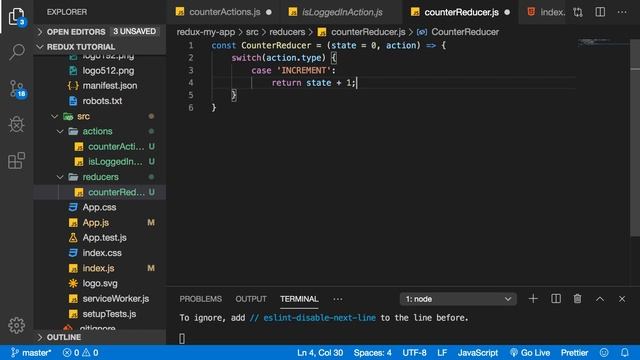
Task: Open counterActions file in actions folder
Action: coord(100,147)
